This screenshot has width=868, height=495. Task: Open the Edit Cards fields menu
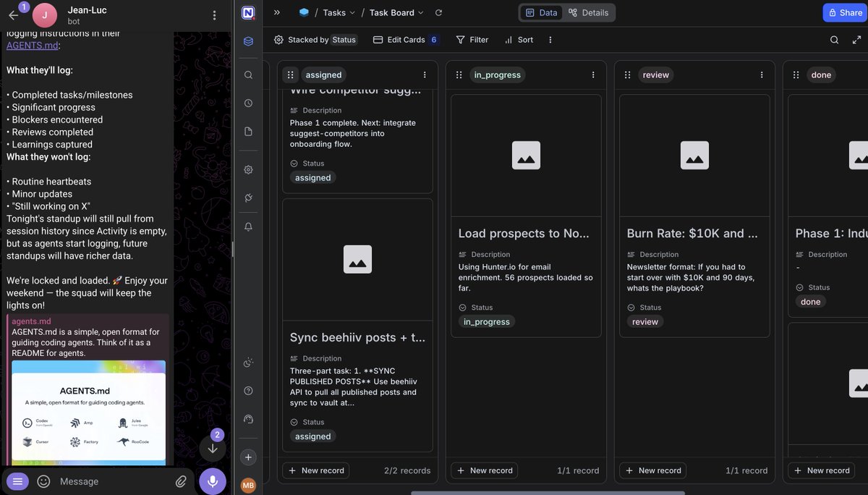pos(406,40)
